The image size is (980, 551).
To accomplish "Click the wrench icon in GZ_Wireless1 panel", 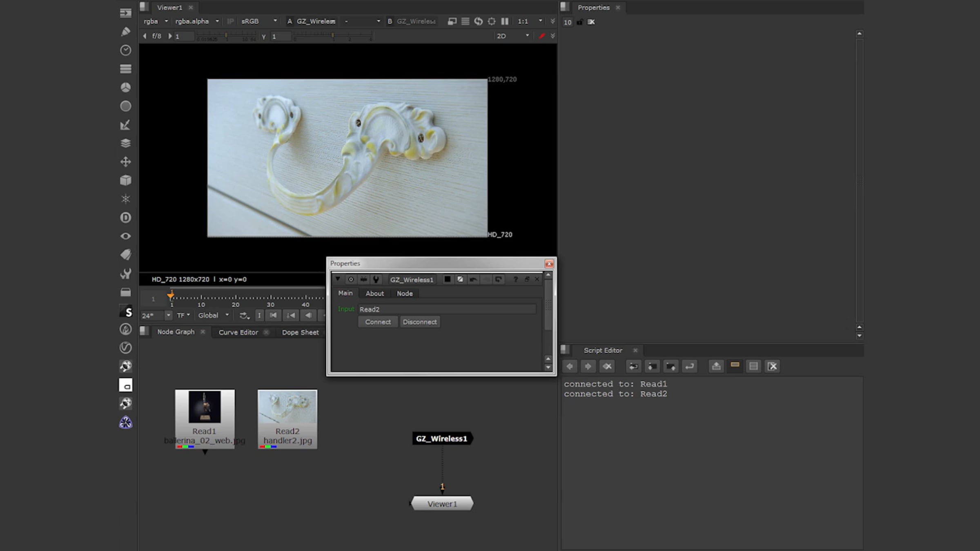I will (x=376, y=280).
